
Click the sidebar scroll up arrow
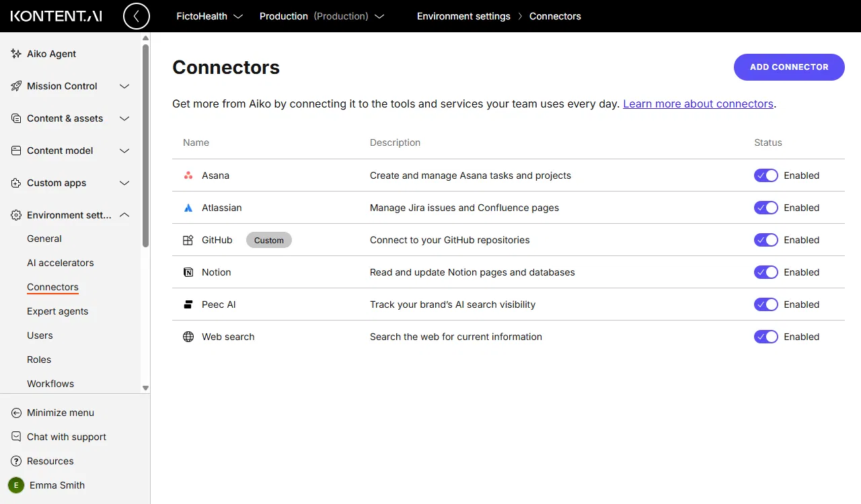(x=145, y=38)
